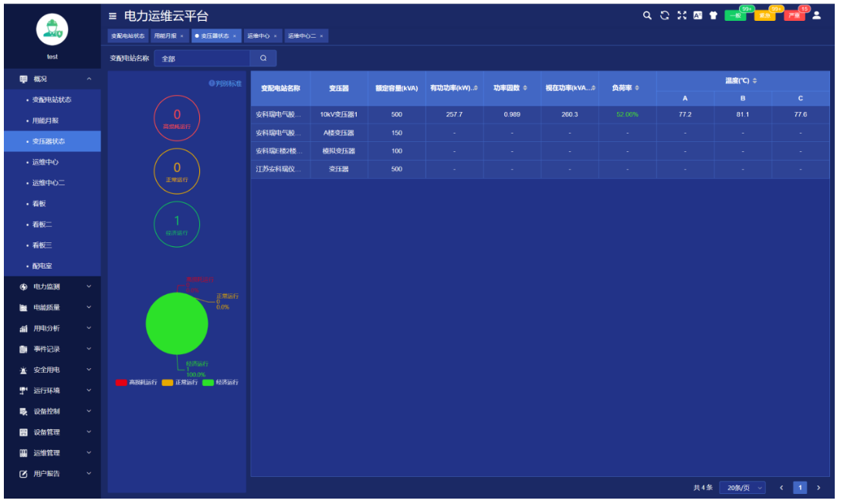
Task: Expand the 设备管理 sidebar menu
Action: tap(51, 432)
